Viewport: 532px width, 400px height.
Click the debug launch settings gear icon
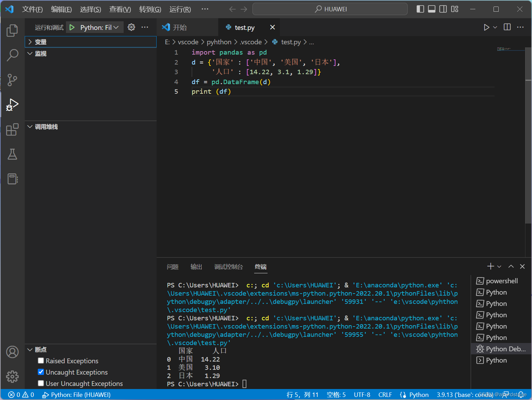[x=131, y=27]
